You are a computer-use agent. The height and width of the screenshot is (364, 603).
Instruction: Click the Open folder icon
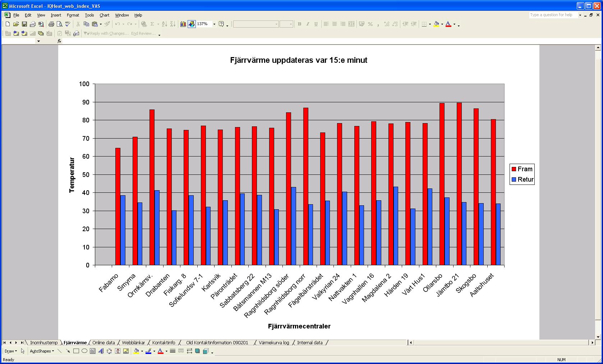(16, 24)
